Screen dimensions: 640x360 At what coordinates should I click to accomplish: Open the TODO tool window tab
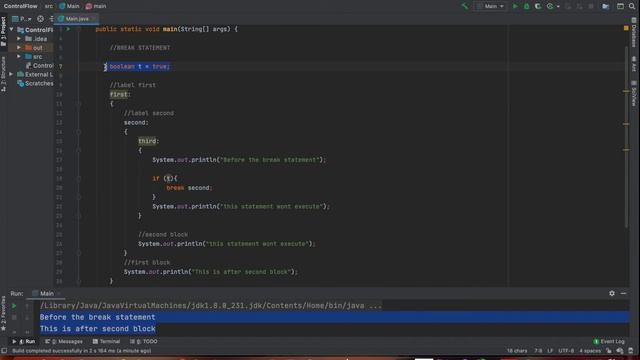pos(144,341)
